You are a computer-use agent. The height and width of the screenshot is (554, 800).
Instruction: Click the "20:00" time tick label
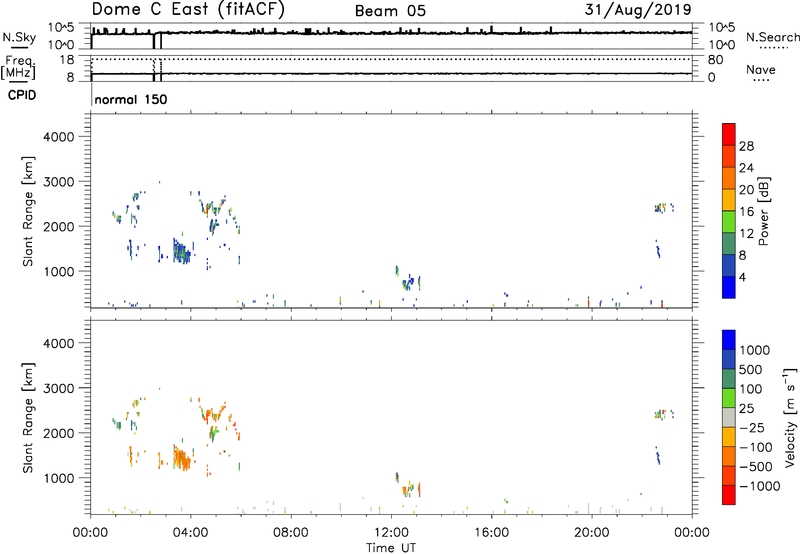pos(592,533)
